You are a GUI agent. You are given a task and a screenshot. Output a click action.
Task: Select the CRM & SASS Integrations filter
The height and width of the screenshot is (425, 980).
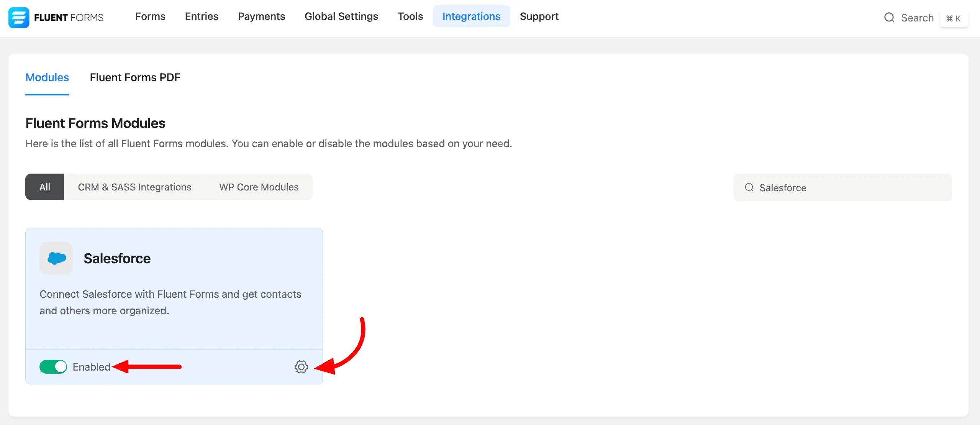click(134, 187)
